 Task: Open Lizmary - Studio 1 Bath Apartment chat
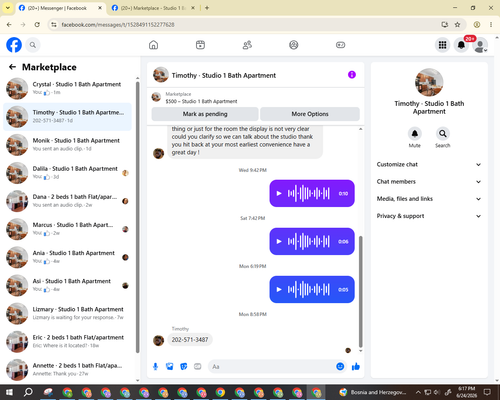67,313
